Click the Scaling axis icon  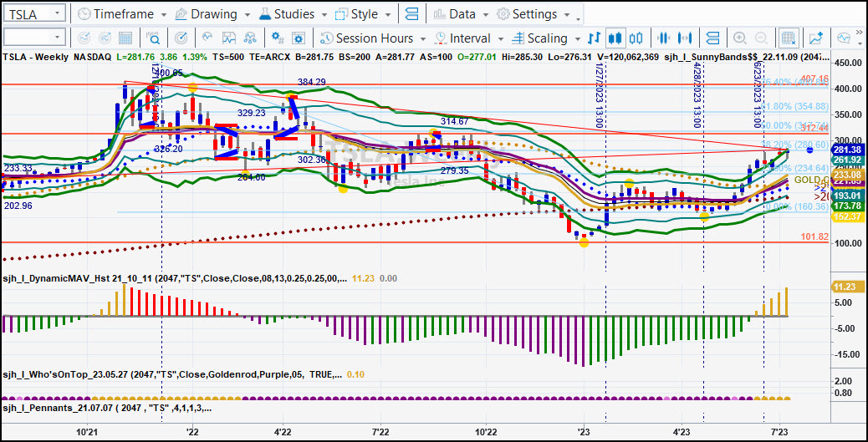pos(518,38)
